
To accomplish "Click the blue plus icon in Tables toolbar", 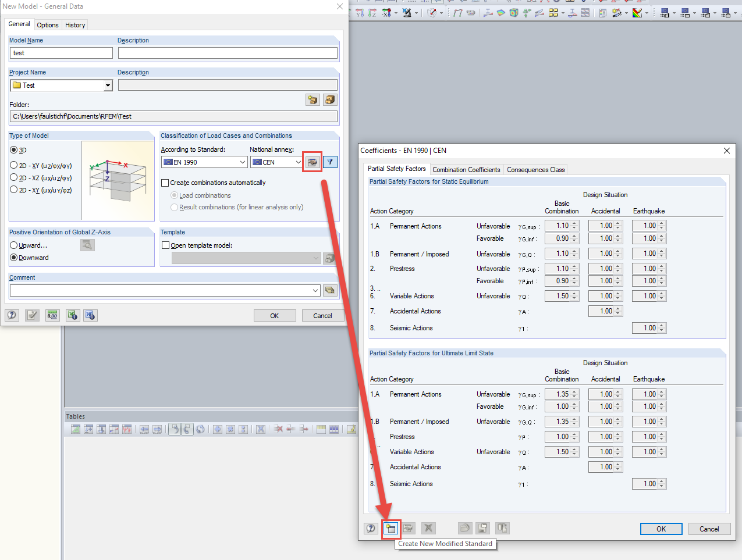I will pos(218,430).
